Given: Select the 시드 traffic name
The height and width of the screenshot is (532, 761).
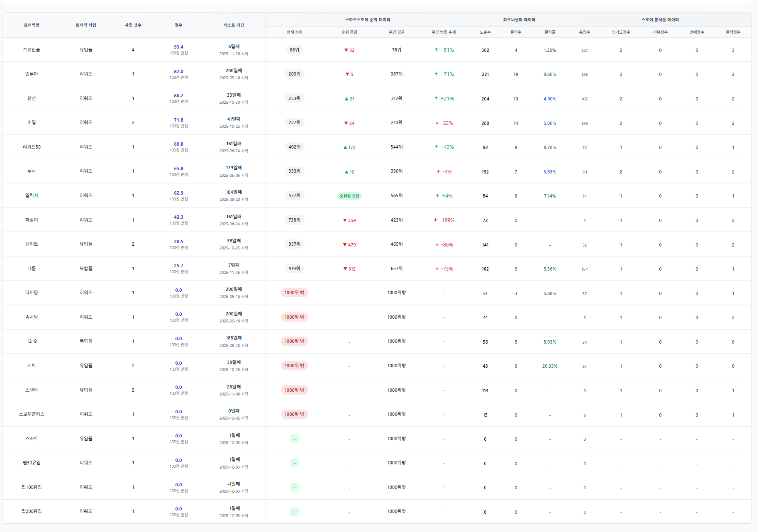Looking at the screenshot, I should (32, 366).
